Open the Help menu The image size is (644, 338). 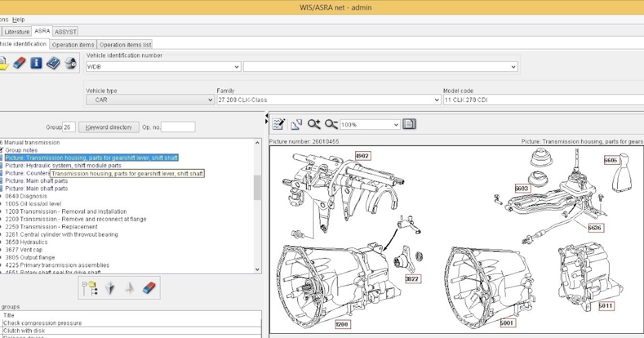tap(19, 19)
